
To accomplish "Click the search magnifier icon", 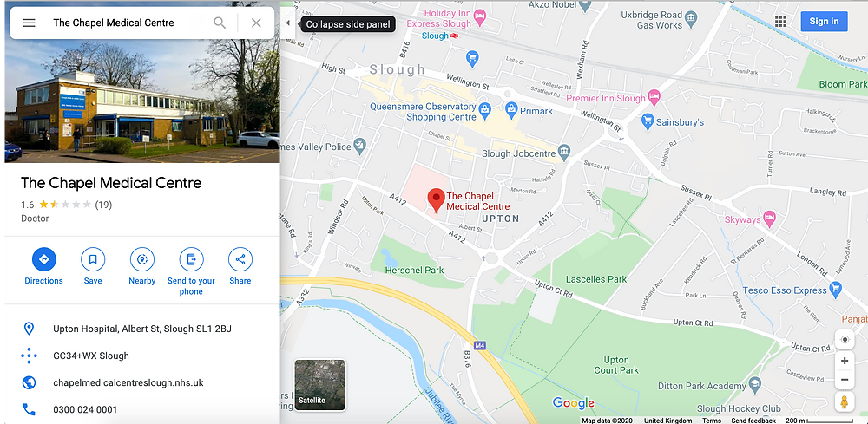I will click(x=220, y=23).
